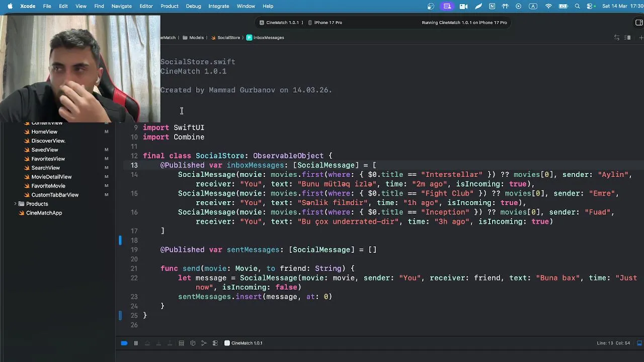Select the CineMatch 1.0.1 process in debug bar

pos(244,343)
